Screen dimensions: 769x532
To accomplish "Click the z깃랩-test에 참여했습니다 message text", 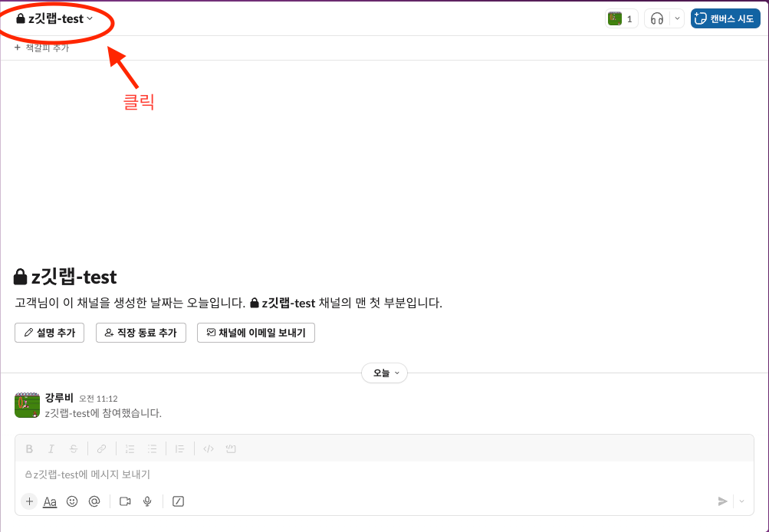I will tap(103, 413).
